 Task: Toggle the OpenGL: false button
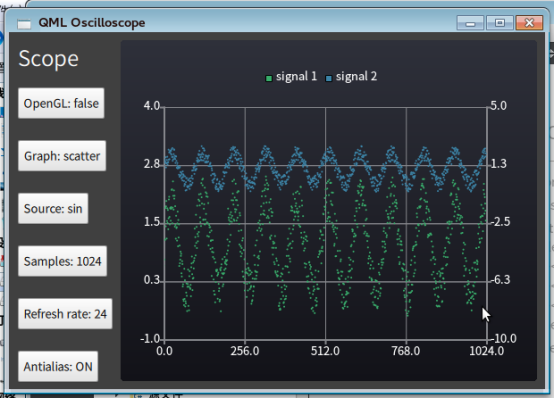click(x=61, y=103)
